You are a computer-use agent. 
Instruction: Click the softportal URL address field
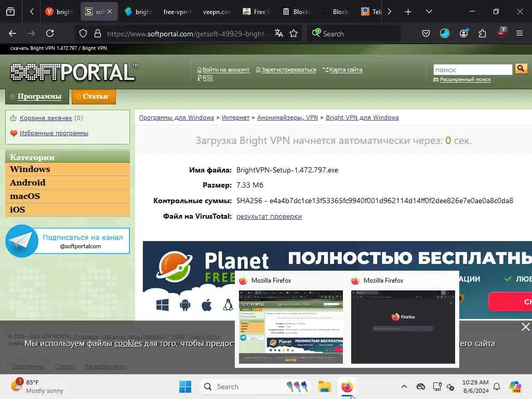(188, 34)
